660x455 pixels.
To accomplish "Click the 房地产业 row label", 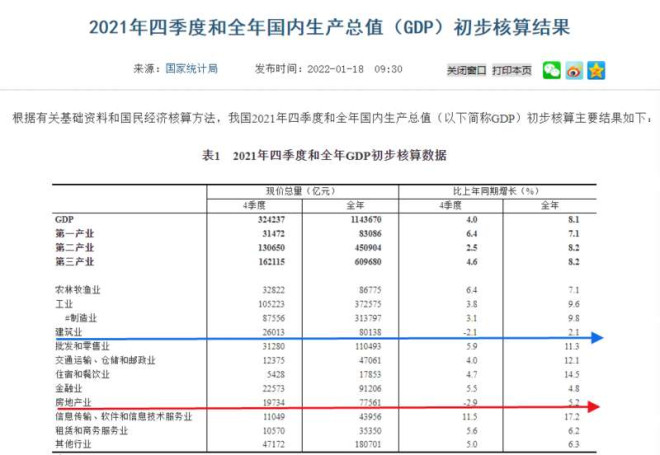I will [73, 402].
